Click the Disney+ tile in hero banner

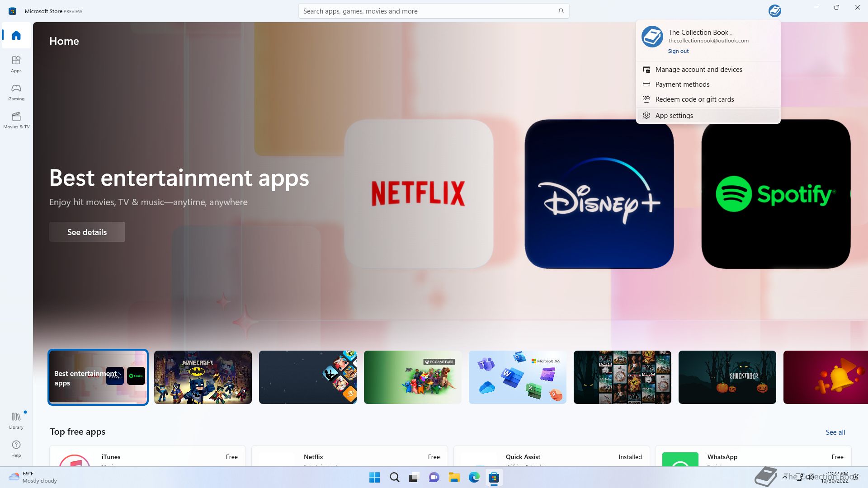pos(599,194)
